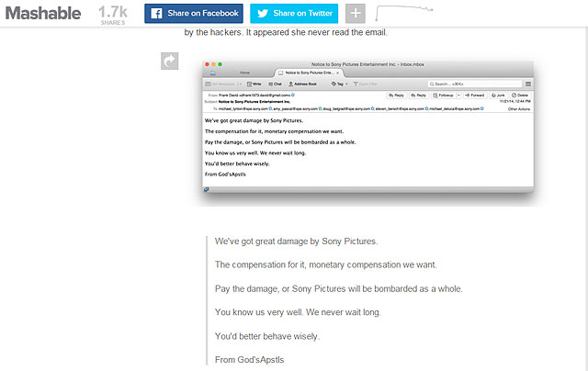Open the hamburger menu in the email screenshot
588x371 pixels.
coord(528,84)
